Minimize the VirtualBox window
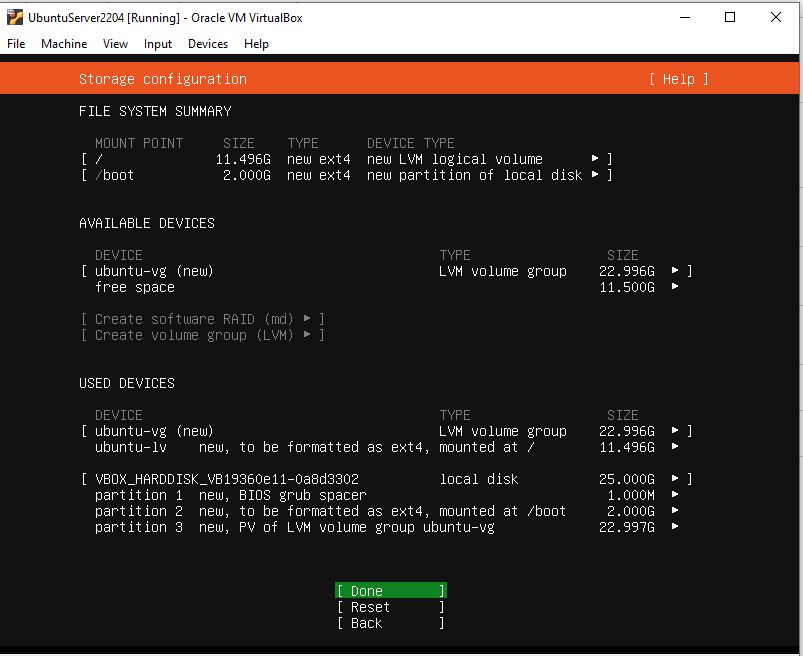 (685, 17)
